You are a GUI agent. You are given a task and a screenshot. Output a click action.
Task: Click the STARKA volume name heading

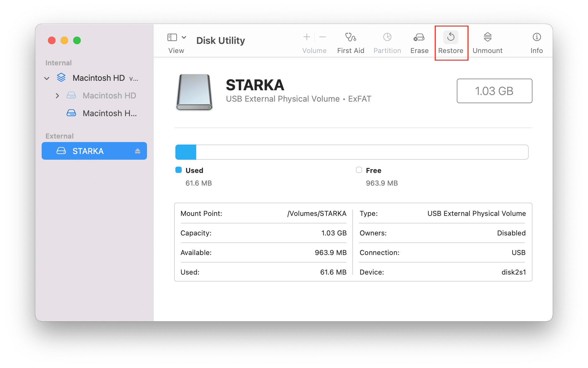[255, 85]
